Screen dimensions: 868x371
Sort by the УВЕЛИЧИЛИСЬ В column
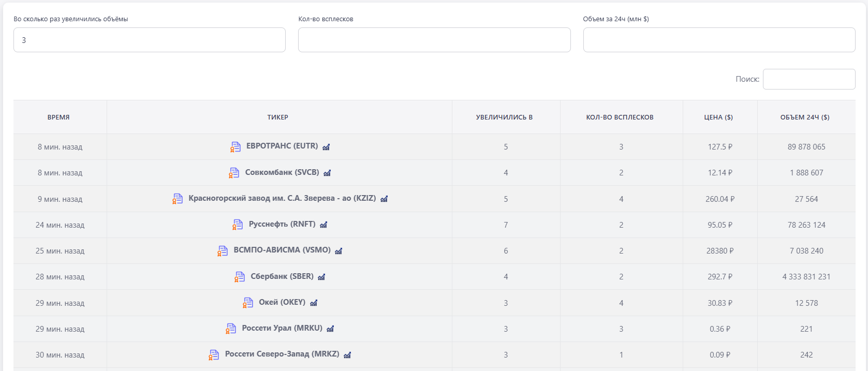(x=504, y=117)
